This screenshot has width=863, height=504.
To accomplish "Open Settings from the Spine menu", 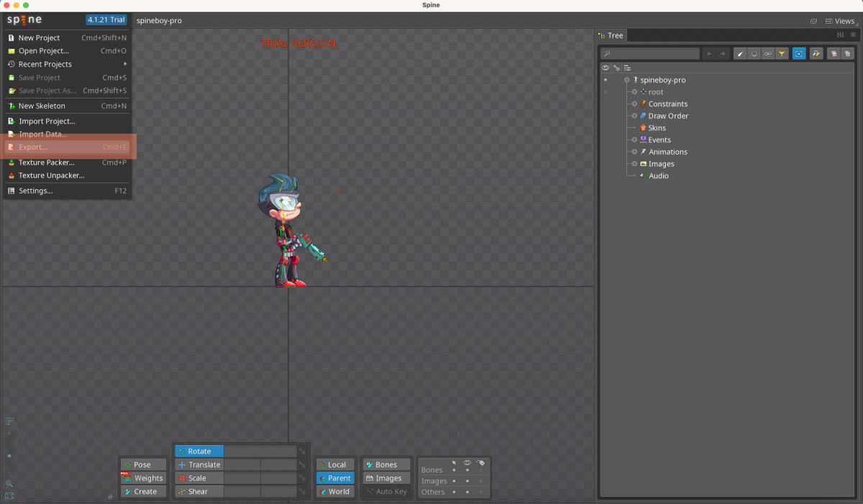I will pos(67,191).
